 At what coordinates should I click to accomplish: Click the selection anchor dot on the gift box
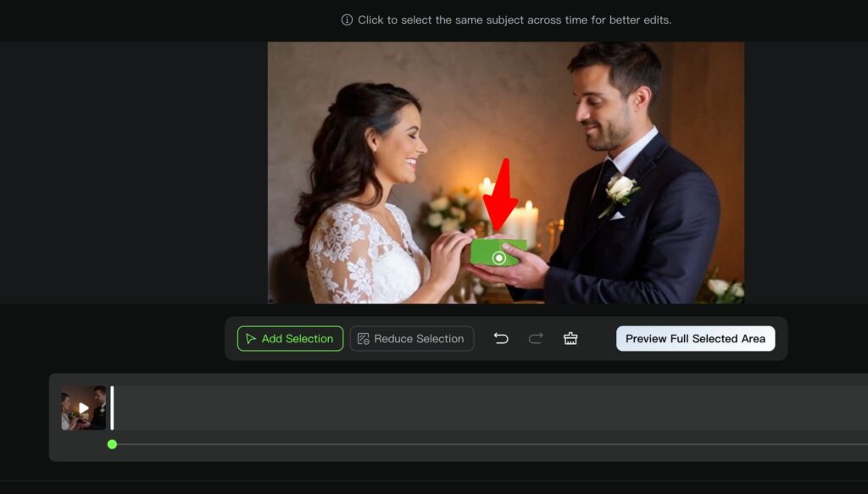pyautogui.click(x=498, y=259)
